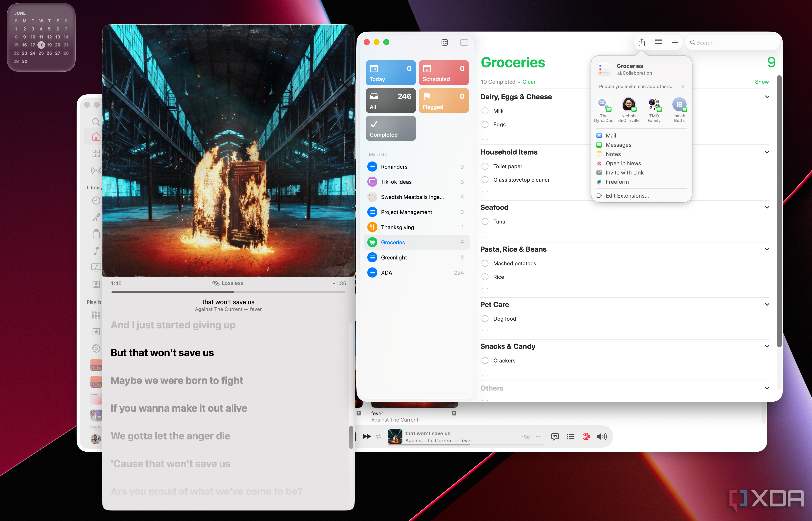The height and width of the screenshot is (521, 812).
Task: Collapse the Snacks & Candy section
Action: (767, 346)
